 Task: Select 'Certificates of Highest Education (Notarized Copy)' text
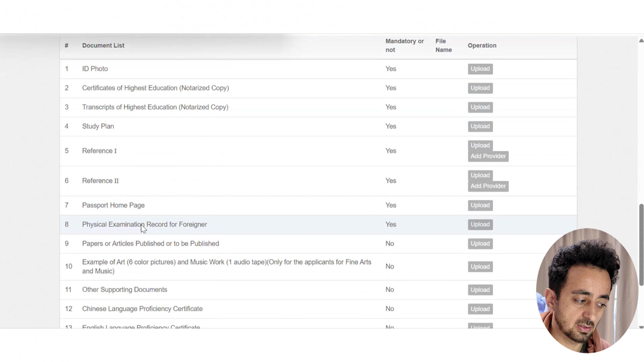[x=156, y=88]
